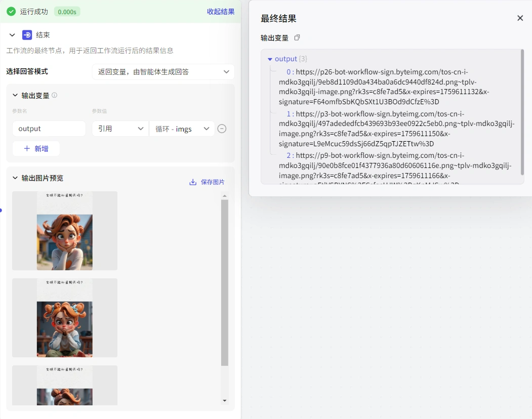The height and width of the screenshot is (419, 532).
Task: Click the 新增 add variable button
Action: (x=36, y=149)
